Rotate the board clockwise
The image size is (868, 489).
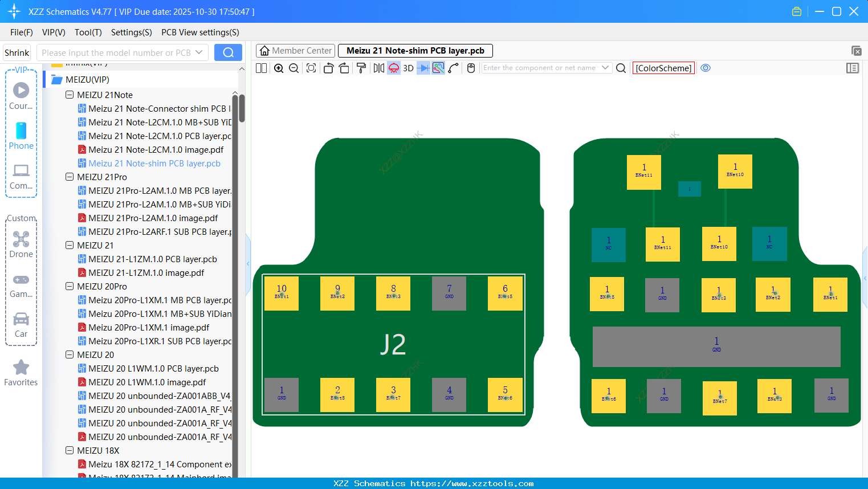344,68
